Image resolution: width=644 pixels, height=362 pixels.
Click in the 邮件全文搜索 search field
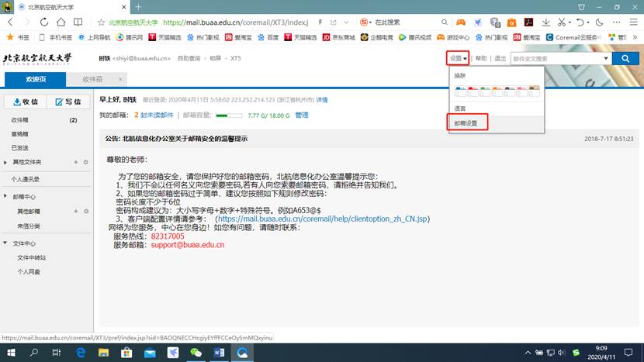tap(555, 58)
